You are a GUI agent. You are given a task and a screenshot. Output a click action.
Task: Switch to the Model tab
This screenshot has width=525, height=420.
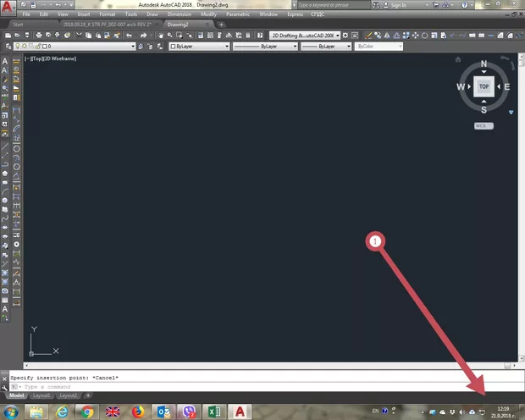[16, 395]
